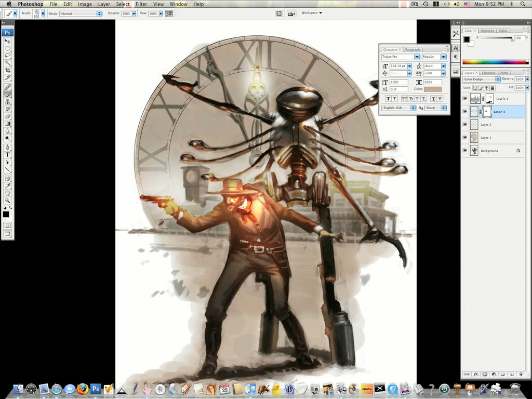This screenshot has height=399, width=532.
Task: Enable the airbrush option in options bar
Action: 169,14
